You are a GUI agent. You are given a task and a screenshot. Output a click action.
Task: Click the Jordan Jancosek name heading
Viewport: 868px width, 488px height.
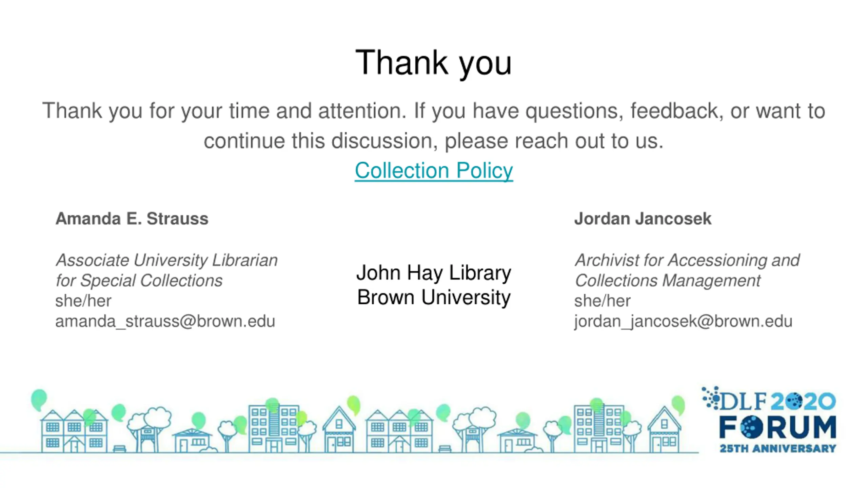coord(643,219)
